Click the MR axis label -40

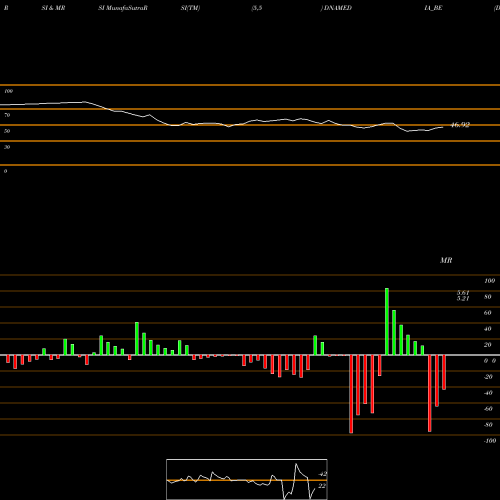(x=488, y=393)
